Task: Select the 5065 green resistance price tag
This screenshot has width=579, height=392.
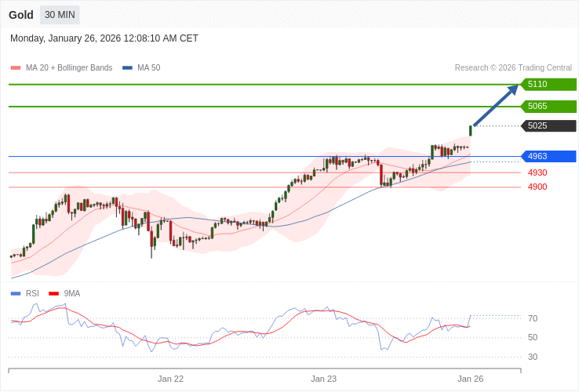Action: (x=548, y=107)
